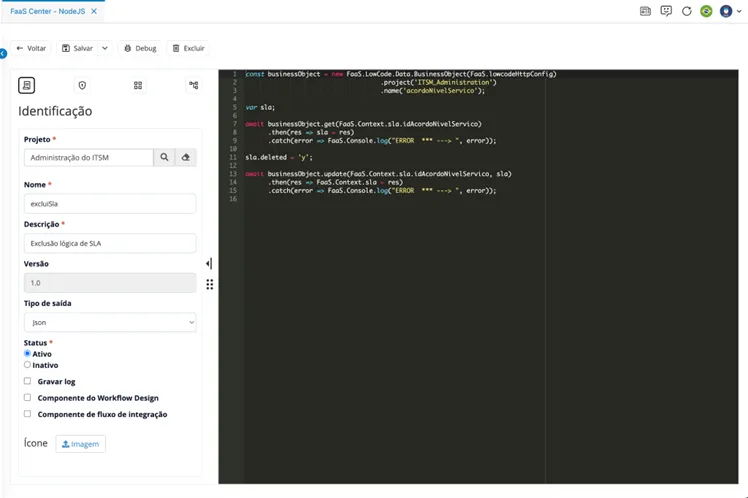Open the news panel icon in header
The image size is (748, 498).
click(x=645, y=11)
